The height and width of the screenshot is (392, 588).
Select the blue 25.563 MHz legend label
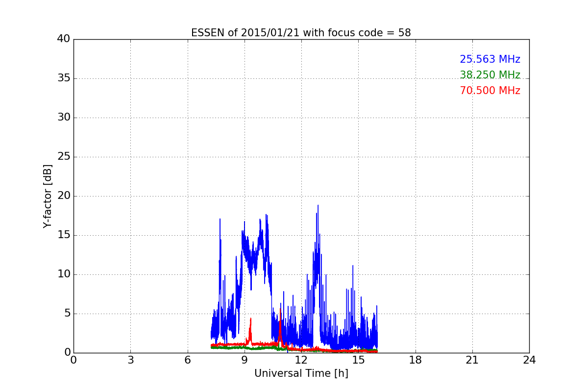coord(490,59)
